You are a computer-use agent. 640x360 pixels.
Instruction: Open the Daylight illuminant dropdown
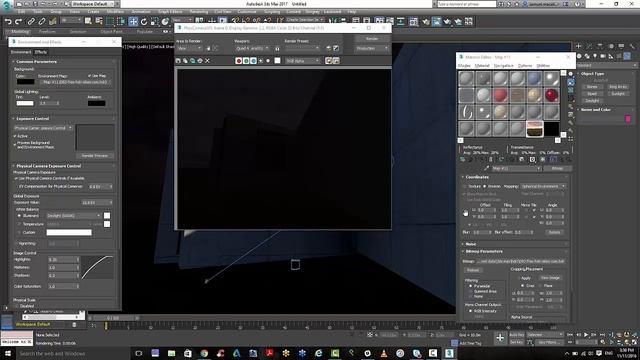click(x=73, y=216)
